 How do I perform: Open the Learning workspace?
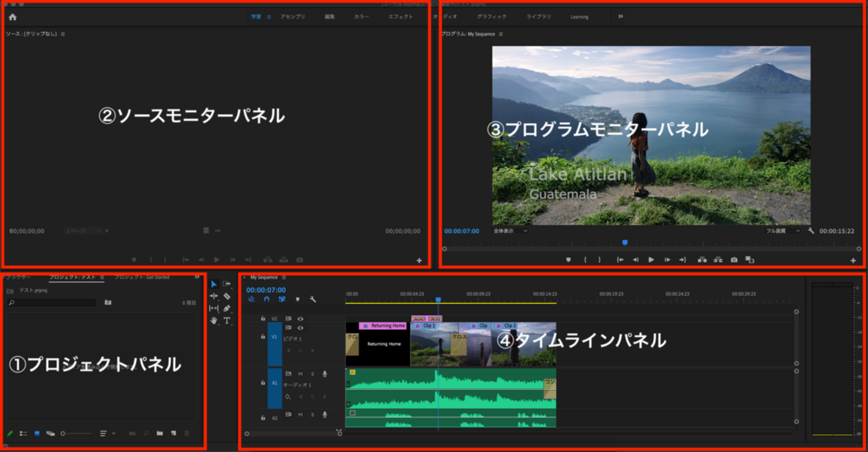578,17
